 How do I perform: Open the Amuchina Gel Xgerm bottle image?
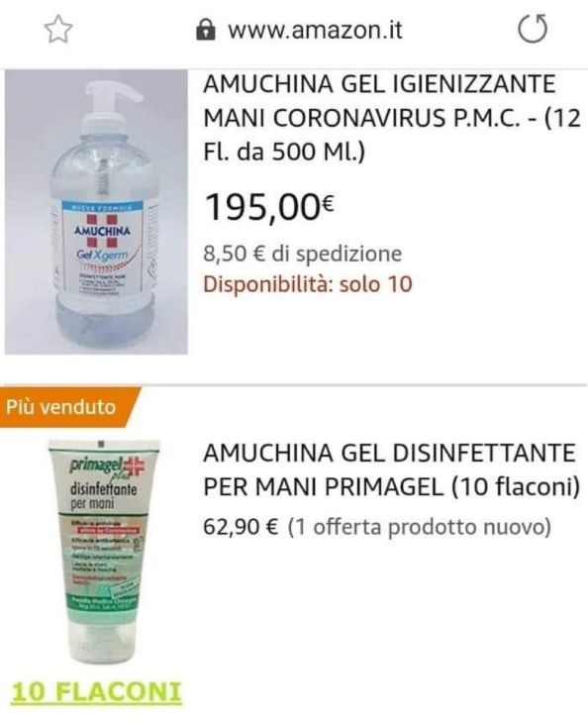click(96, 212)
